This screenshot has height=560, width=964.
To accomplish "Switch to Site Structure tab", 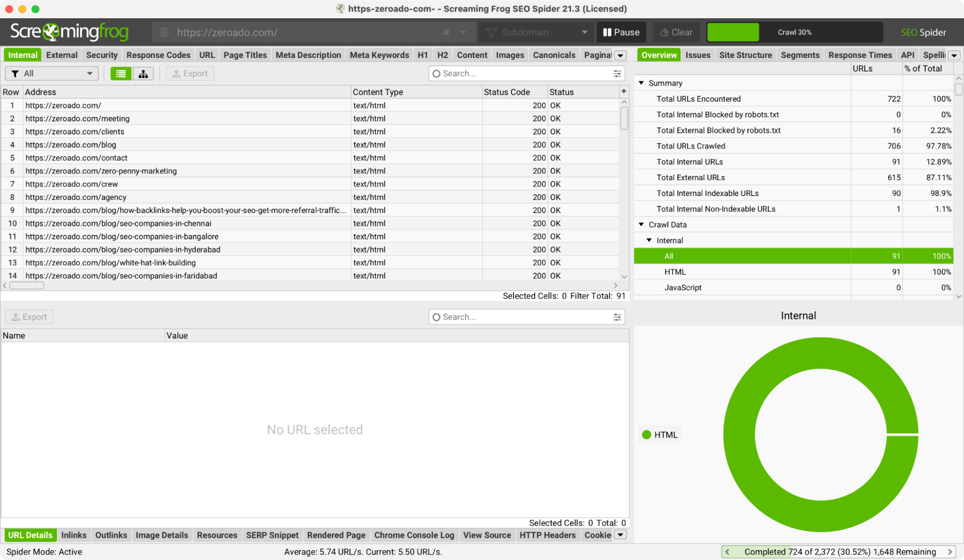I will pos(746,55).
